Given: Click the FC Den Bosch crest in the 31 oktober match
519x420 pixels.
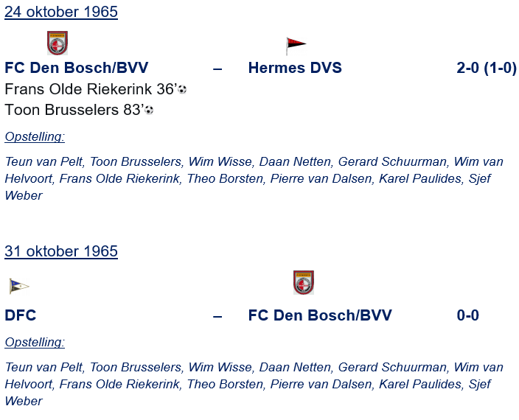Looking at the screenshot, I should pos(304,282).
